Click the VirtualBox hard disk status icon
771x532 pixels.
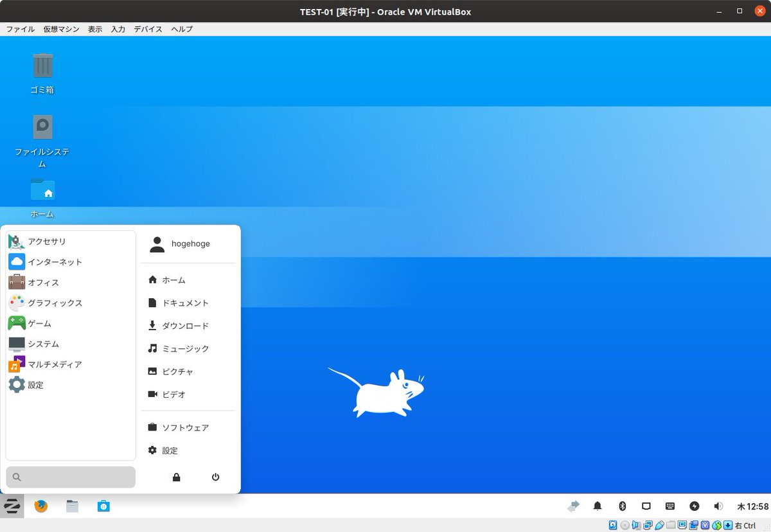[x=613, y=525]
